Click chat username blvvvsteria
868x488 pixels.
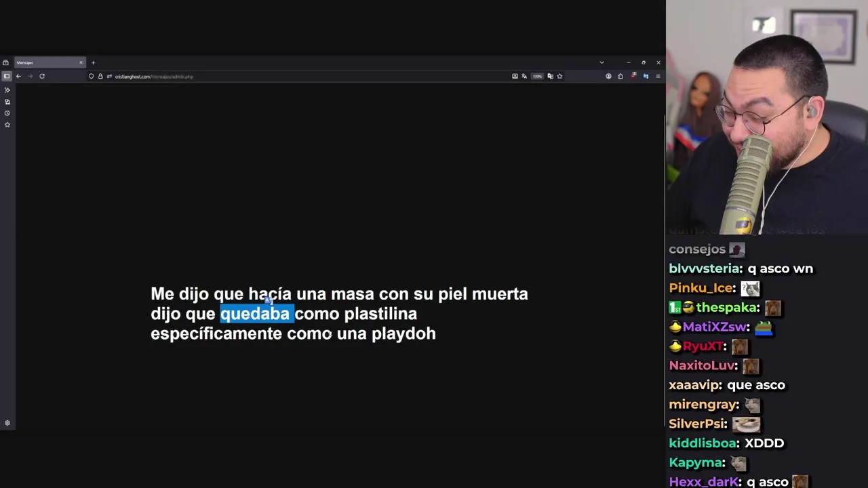click(x=705, y=268)
